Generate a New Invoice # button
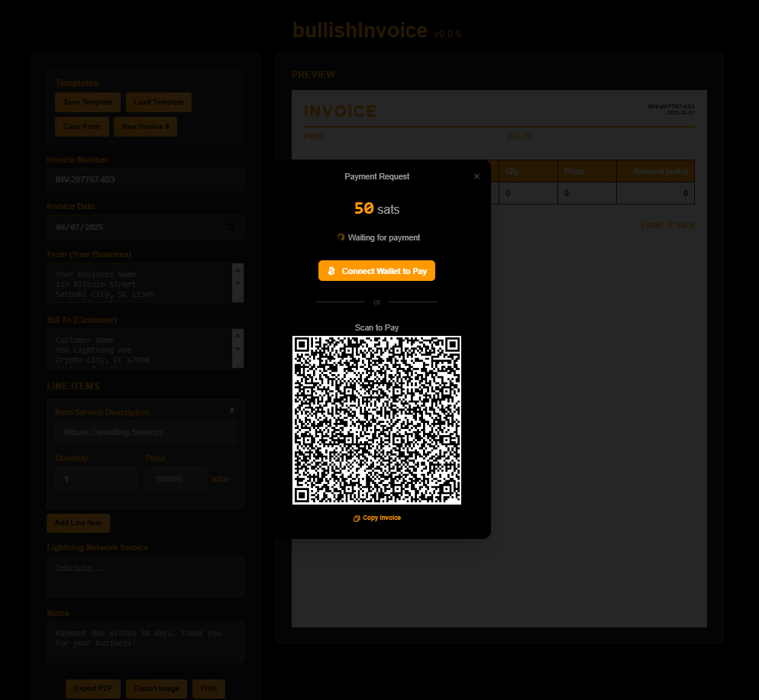This screenshot has height=700, width=759. [145, 127]
